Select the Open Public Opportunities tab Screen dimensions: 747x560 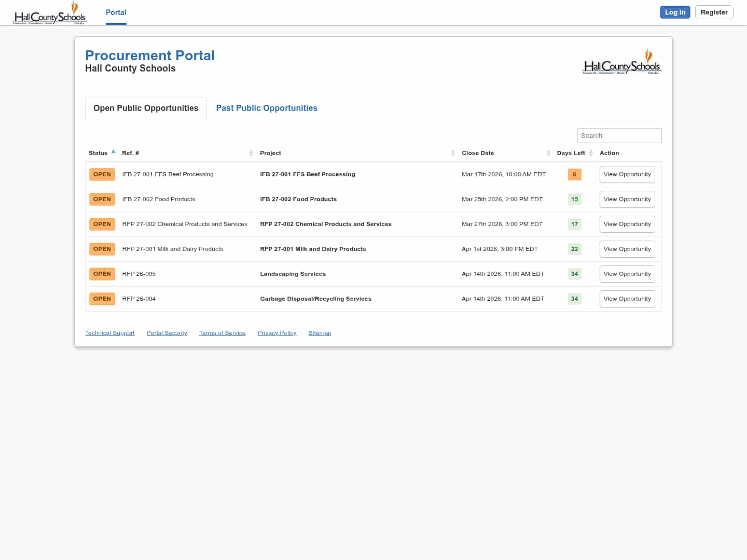tap(146, 108)
